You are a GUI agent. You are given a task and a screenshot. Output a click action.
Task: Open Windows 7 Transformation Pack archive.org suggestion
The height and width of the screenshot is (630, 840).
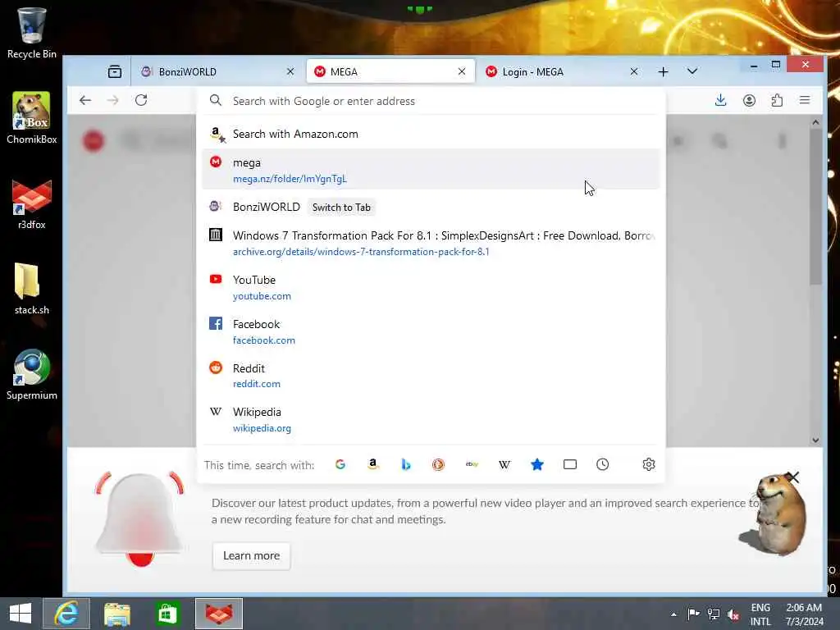click(x=431, y=243)
